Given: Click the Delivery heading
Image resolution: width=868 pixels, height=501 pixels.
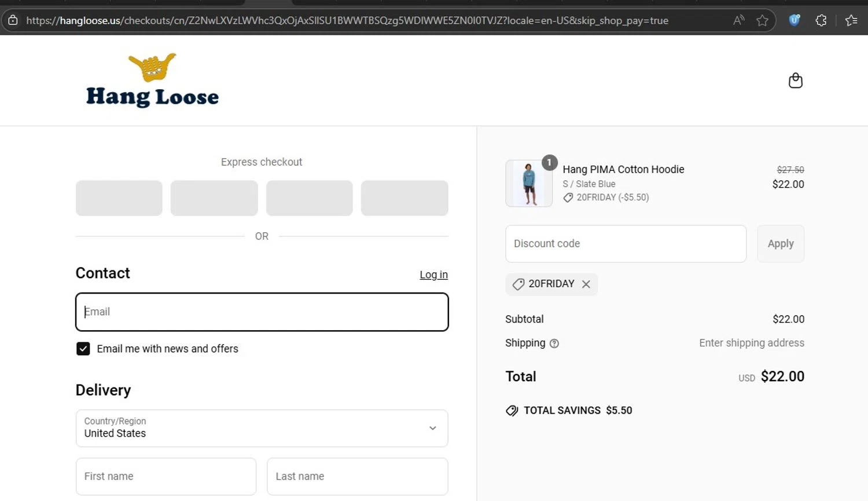Looking at the screenshot, I should point(103,390).
